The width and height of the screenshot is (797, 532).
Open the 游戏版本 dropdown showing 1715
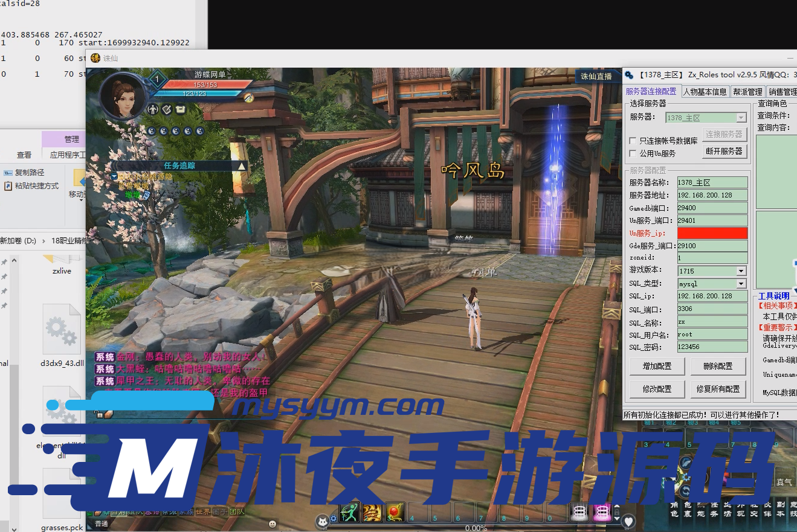(741, 271)
